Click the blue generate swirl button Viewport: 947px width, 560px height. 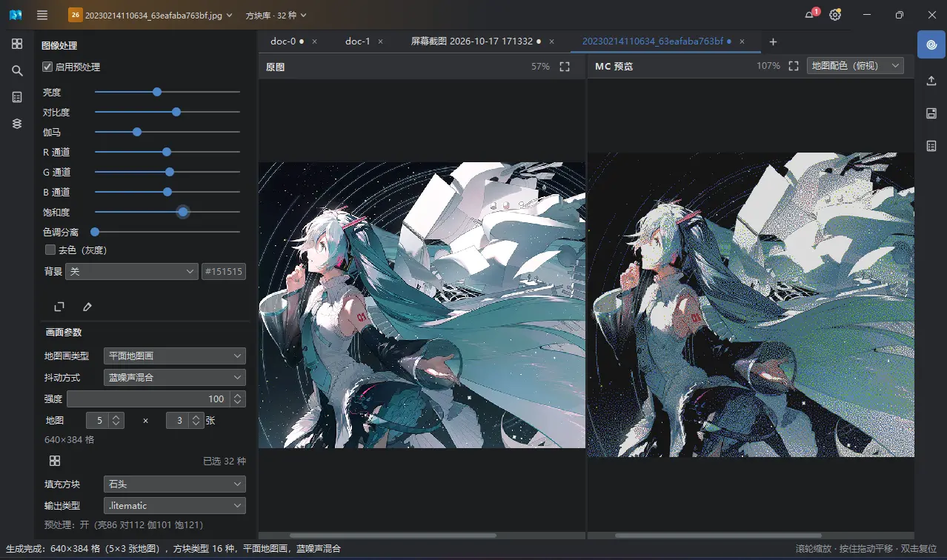[931, 44]
